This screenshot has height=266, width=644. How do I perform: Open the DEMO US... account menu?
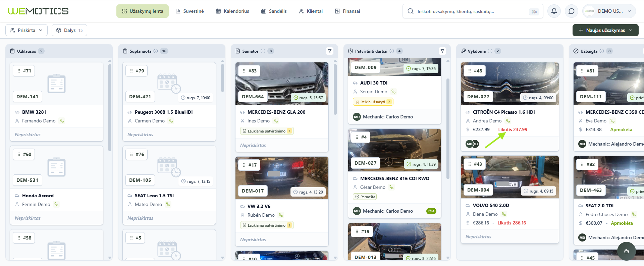pyautogui.click(x=609, y=11)
